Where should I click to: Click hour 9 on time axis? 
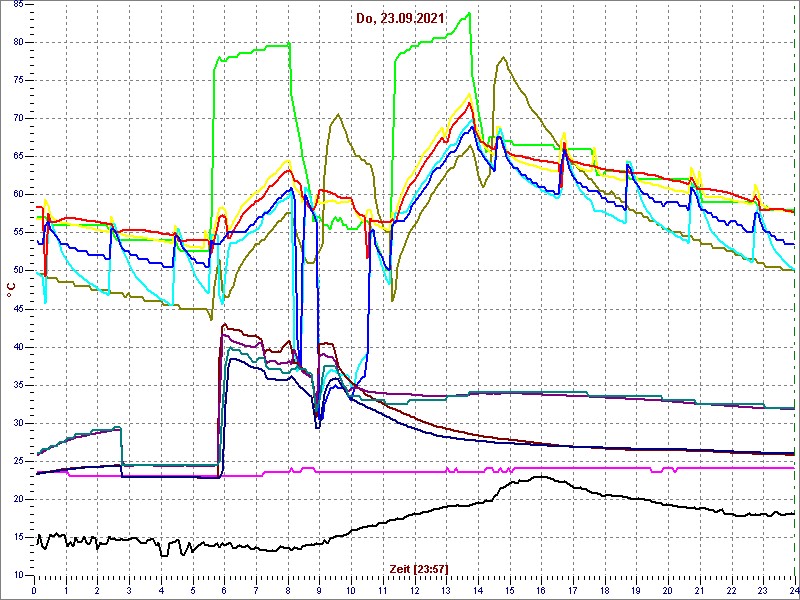319,591
